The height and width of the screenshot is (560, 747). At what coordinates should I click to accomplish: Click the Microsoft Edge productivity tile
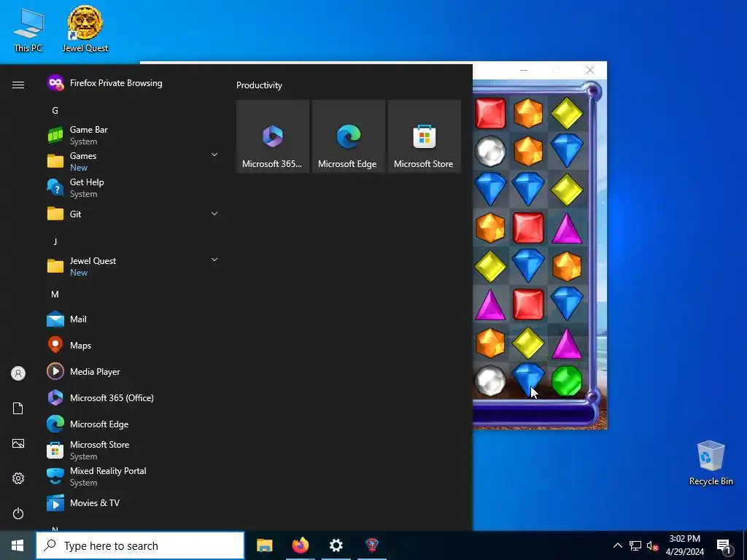pos(348,136)
